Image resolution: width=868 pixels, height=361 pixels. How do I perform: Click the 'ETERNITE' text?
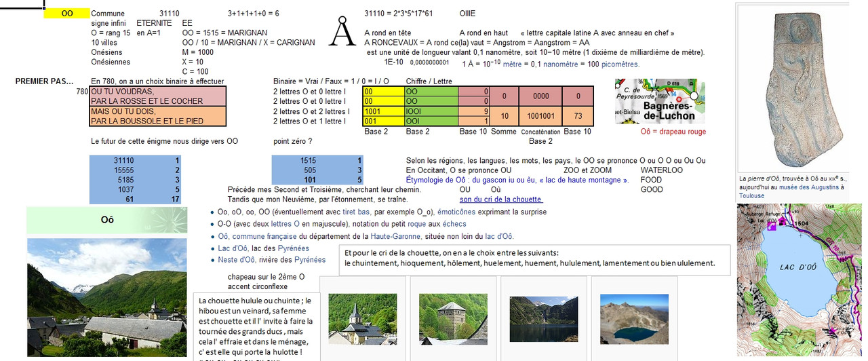click(154, 23)
